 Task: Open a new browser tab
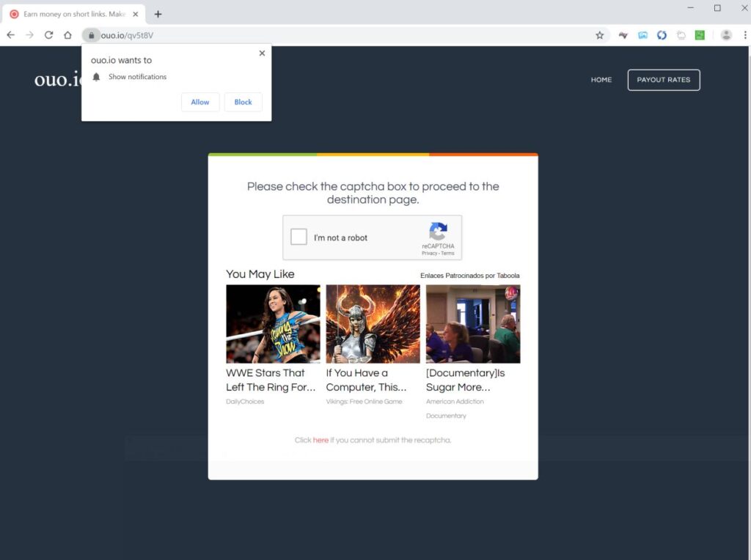coord(158,13)
